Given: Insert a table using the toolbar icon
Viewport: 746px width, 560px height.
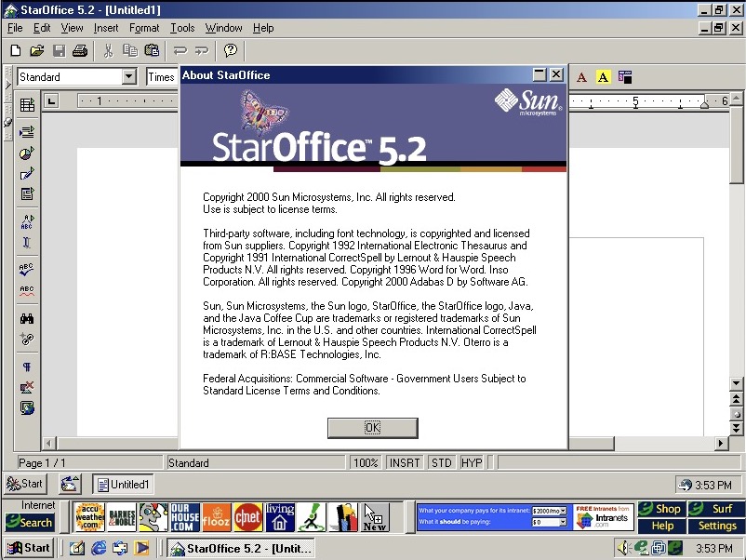Looking at the screenshot, I should [26, 104].
